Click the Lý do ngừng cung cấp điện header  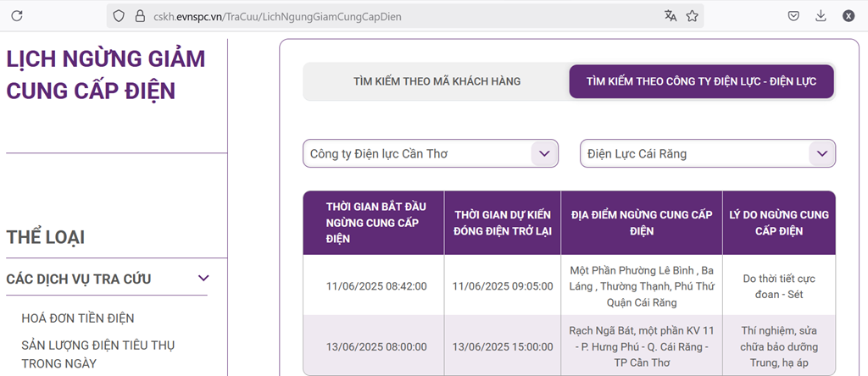point(778,223)
